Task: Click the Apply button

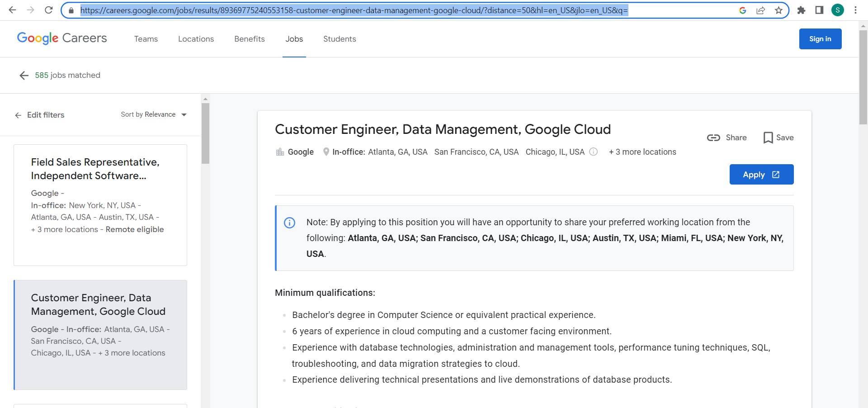Action: pos(761,175)
